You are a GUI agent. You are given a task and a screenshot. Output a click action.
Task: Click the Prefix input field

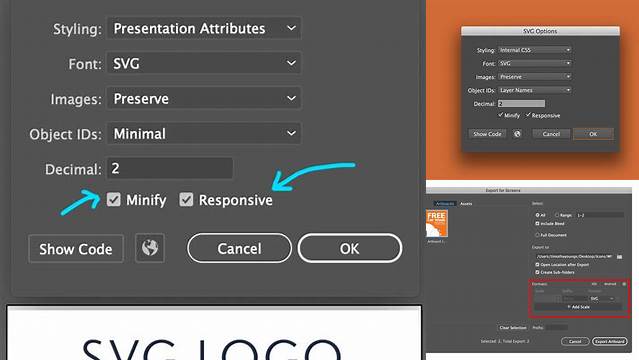pos(557,327)
